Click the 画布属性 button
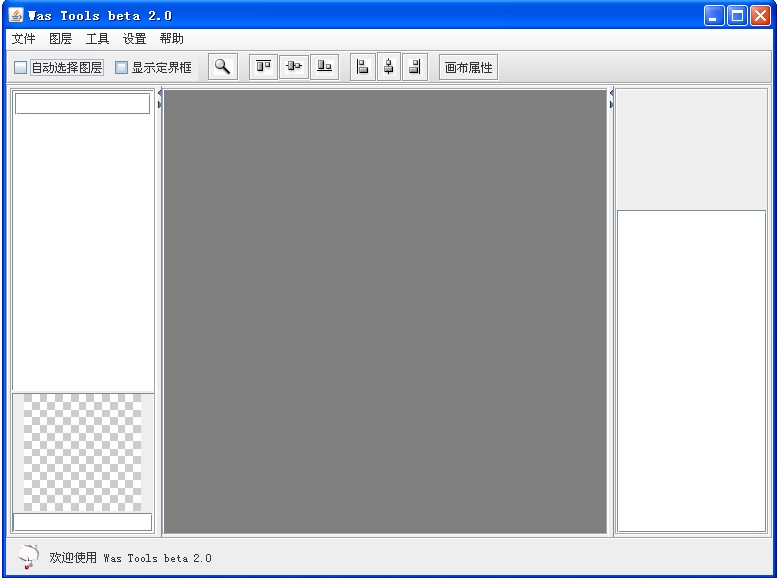779x578 pixels. (468, 68)
